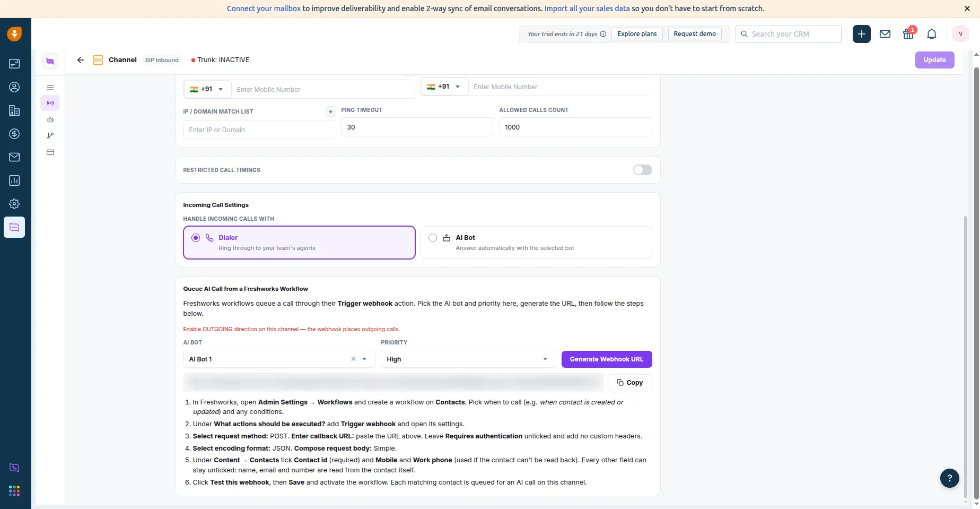Viewport: 980px width, 509px height.
Task: Open notifications bell icon
Action: pyautogui.click(x=932, y=34)
